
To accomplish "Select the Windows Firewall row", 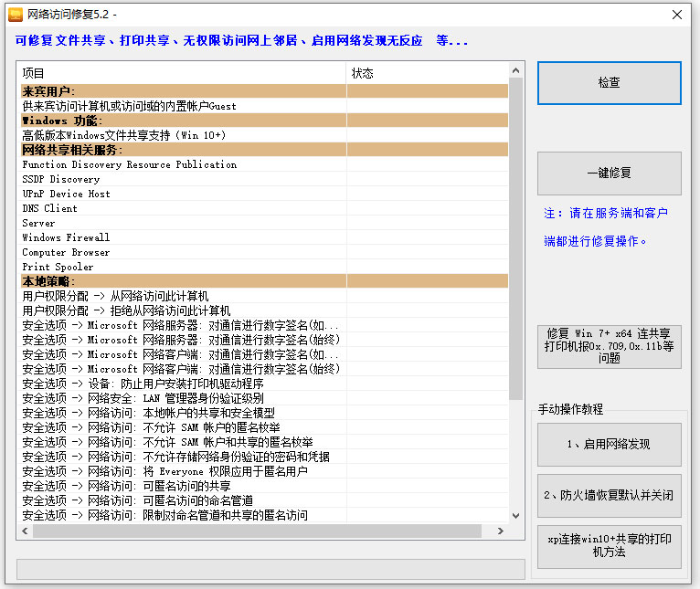I will tap(264, 237).
